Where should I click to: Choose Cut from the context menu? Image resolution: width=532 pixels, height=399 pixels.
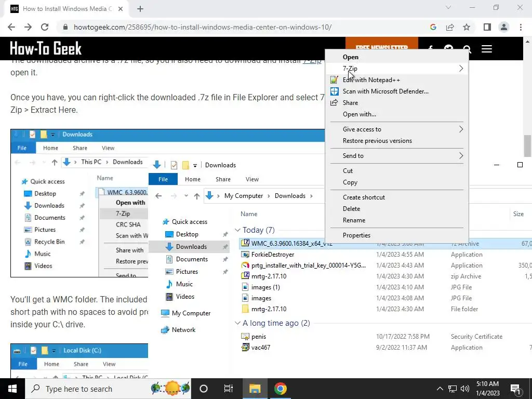click(x=397, y=170)
